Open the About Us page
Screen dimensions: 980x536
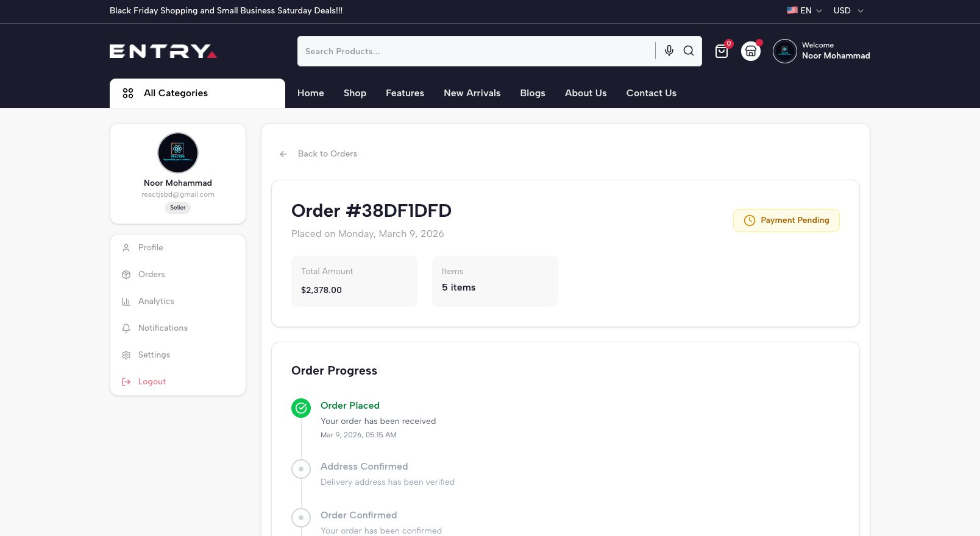click(586, 93)
